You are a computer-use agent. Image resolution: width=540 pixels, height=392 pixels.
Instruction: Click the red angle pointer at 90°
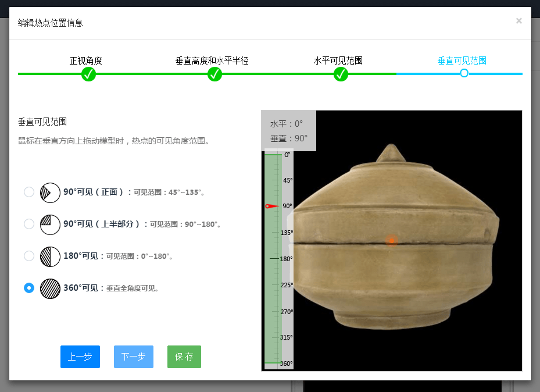(x=272, y=206)
